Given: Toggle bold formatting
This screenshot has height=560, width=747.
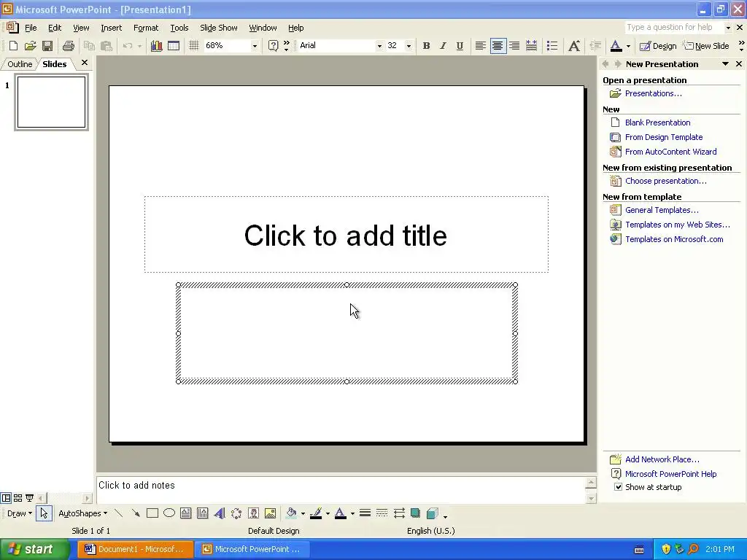Looking at the screenshot, I should pyautogui.click(x=426, y=46).
